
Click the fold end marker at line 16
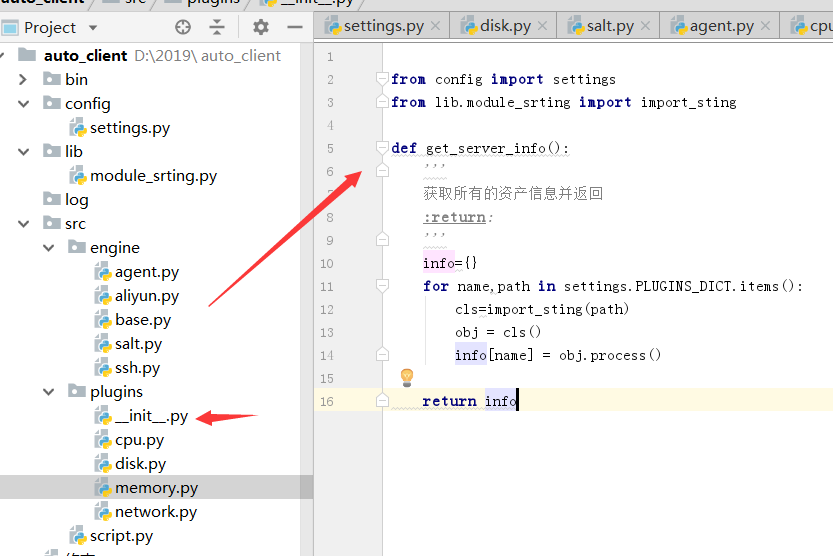pos(382,400)
